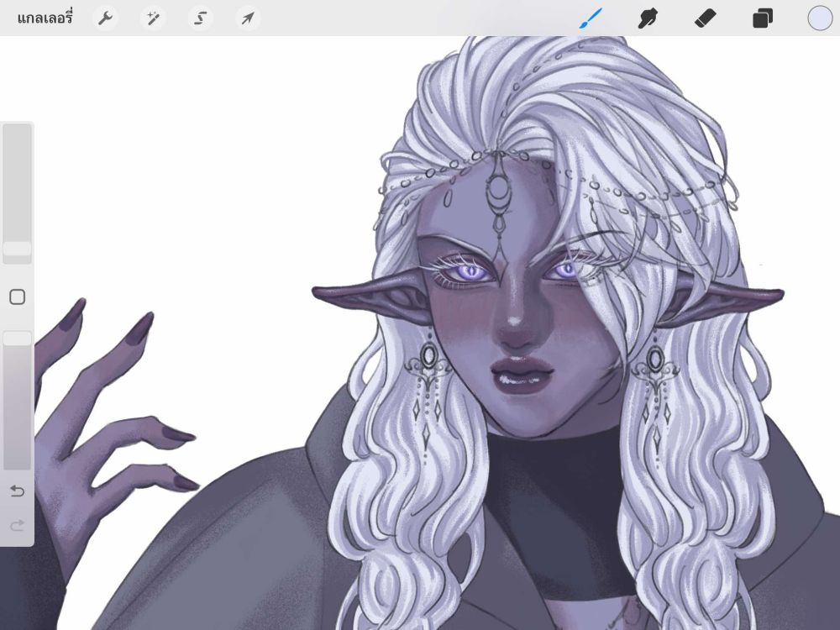Open the active color swatch circle
Screen dimensions: 840x630
(820, 18)
